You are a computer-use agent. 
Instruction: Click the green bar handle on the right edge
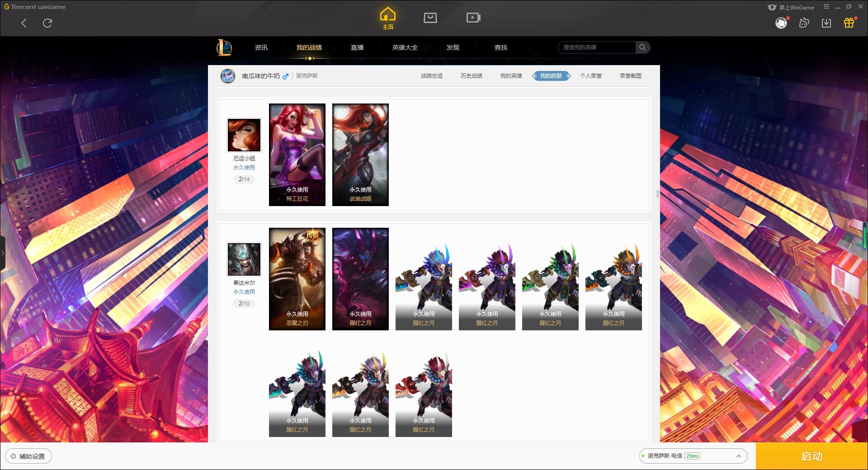click(865, 235)
